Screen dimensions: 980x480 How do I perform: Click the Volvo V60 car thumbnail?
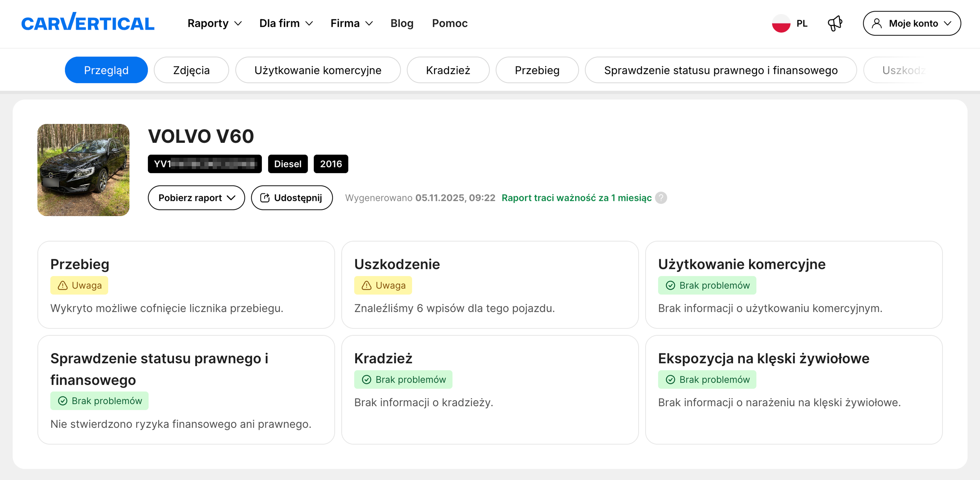point(83,170)
